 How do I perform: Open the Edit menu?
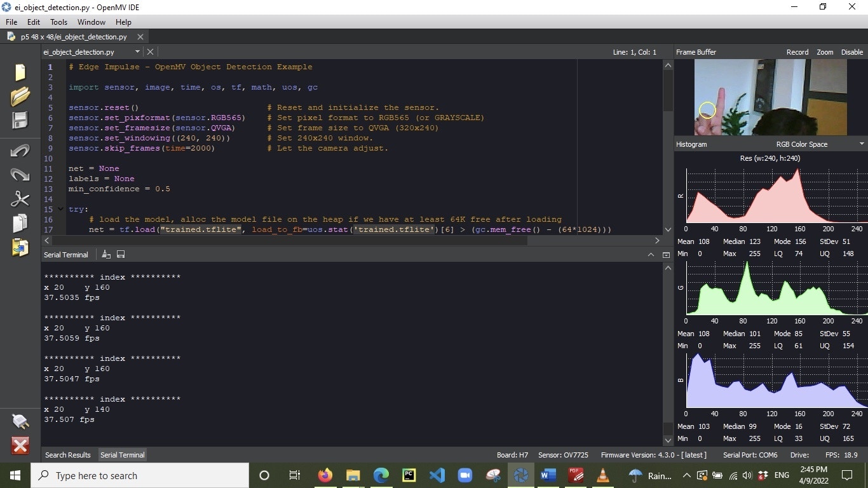tap(34, 22)
